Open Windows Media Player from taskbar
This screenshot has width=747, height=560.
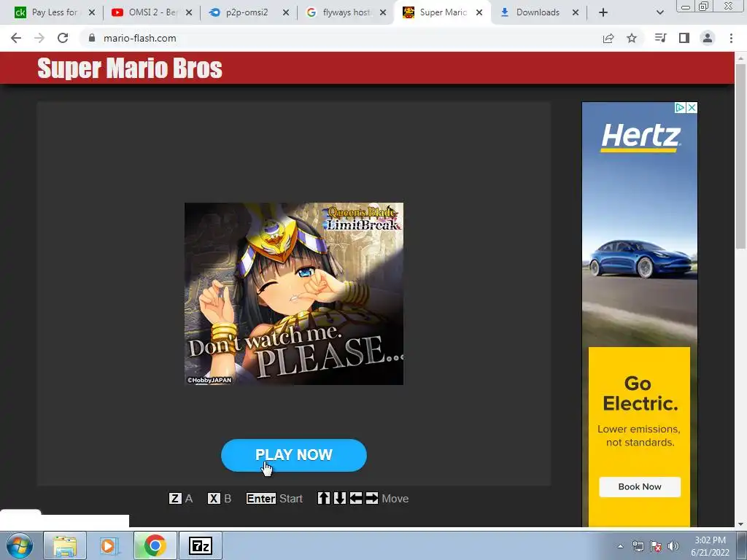[x=109, y=545]
